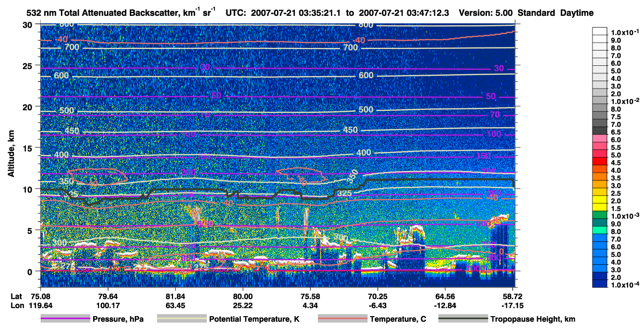Click latitude value 70.25

(x=377, y=296)
